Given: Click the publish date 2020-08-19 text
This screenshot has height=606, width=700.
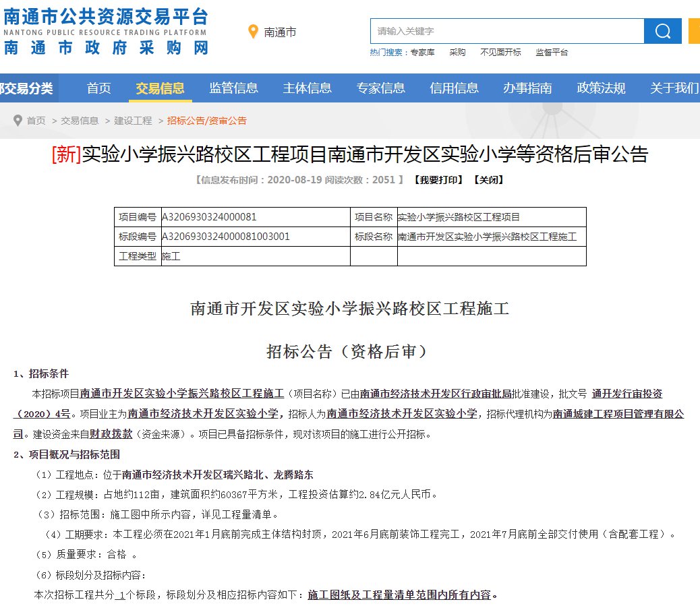Looking at the screenshot, I should pos(295,180).
